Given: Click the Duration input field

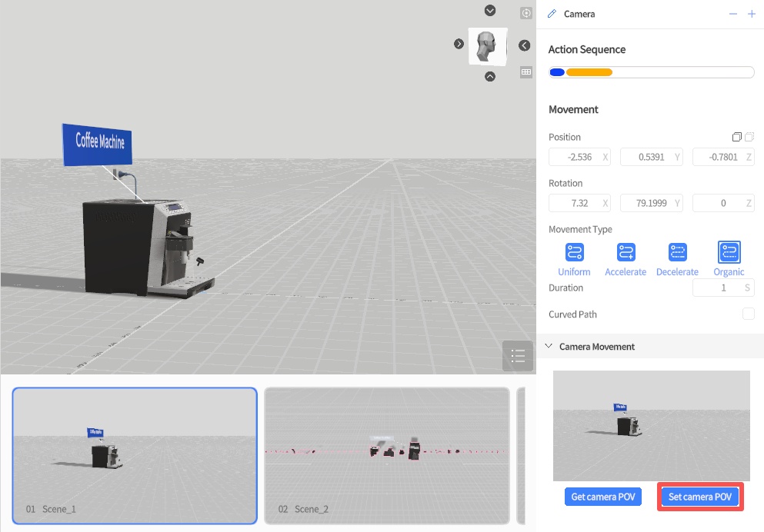Looking at the screenshot, I should tap(717, 288).
